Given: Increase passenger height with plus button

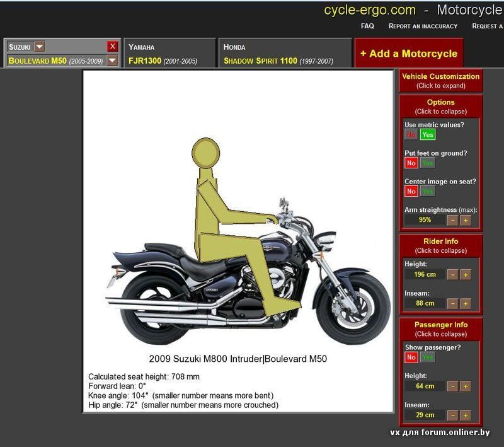Looking at the screenshot, I should [x=466, y=386].
